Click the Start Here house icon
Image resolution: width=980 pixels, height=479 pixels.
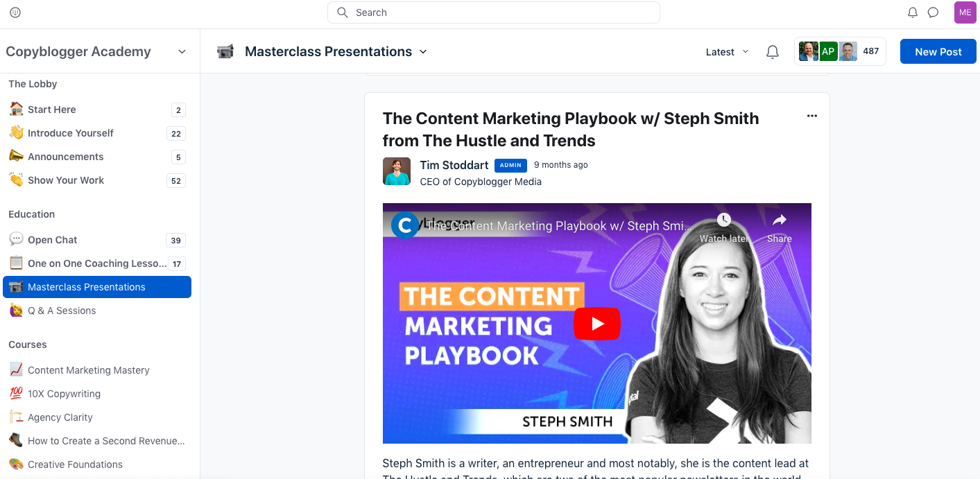click(16, 109)
